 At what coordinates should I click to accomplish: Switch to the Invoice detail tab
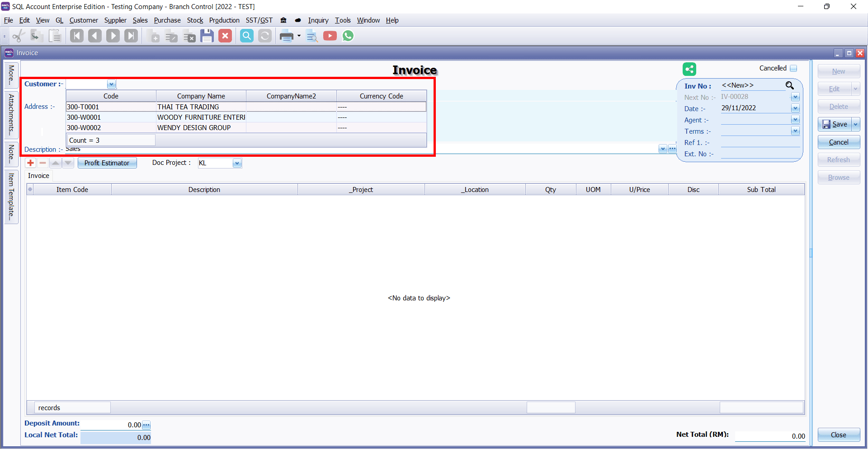point(38,176)
